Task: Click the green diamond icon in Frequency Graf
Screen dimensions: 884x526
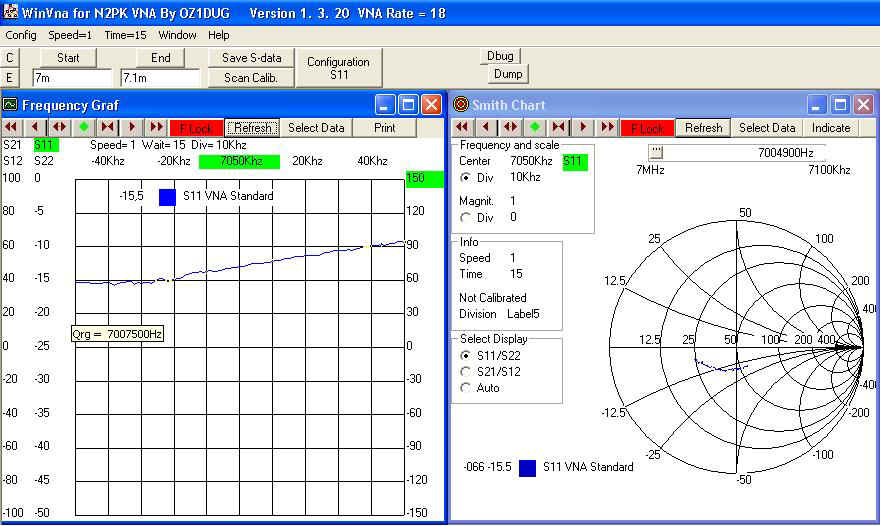Action: coord(83,127)
